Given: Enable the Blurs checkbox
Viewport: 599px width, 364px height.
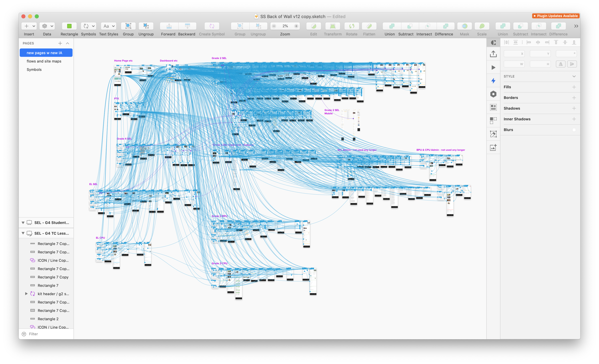Looking at the screenshot, I should point(574,130).
